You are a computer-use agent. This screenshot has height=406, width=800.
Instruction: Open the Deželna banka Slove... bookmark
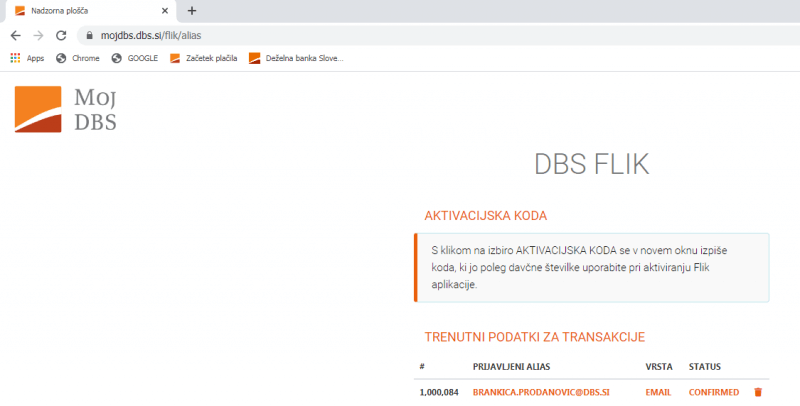[x=296, y=58]
